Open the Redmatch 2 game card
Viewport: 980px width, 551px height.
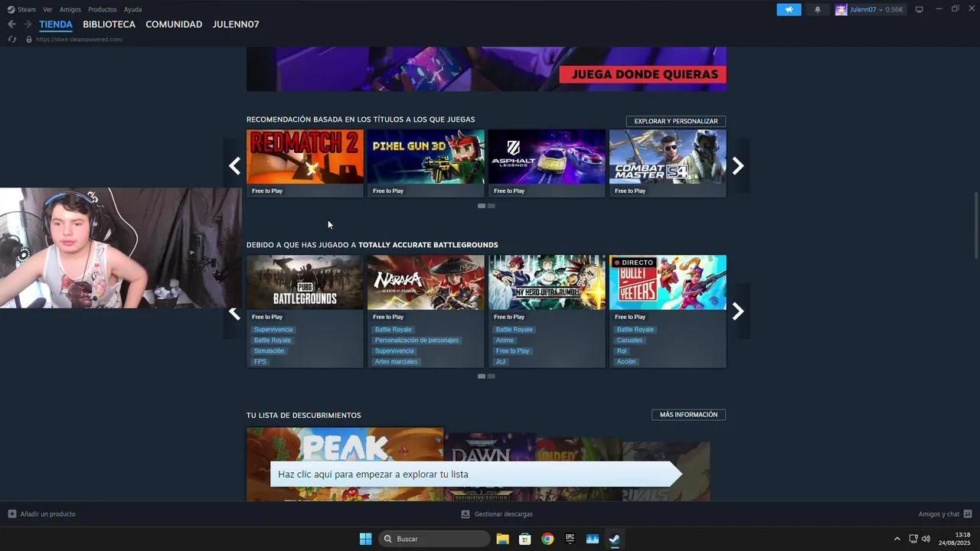click(x=305, y=164)
